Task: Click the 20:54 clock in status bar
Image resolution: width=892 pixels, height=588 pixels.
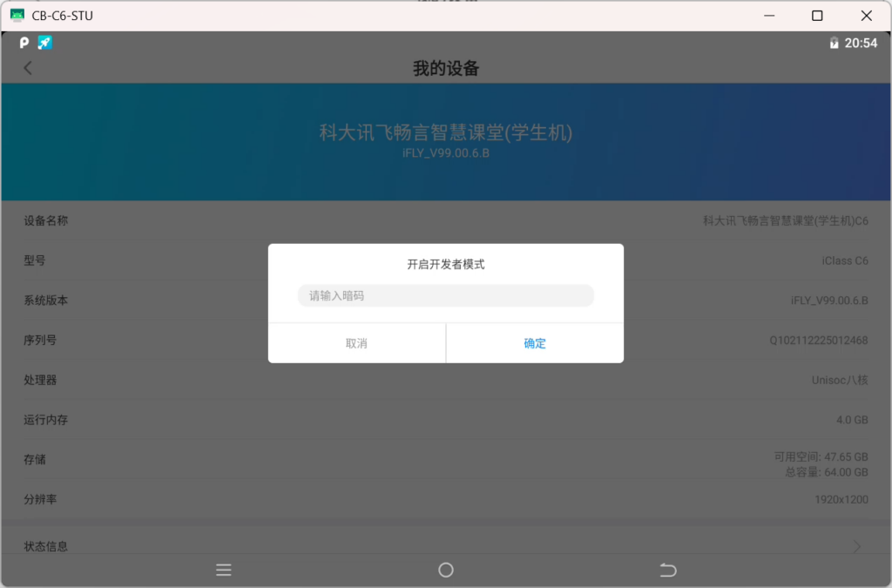Action: [x=861, y=44]
